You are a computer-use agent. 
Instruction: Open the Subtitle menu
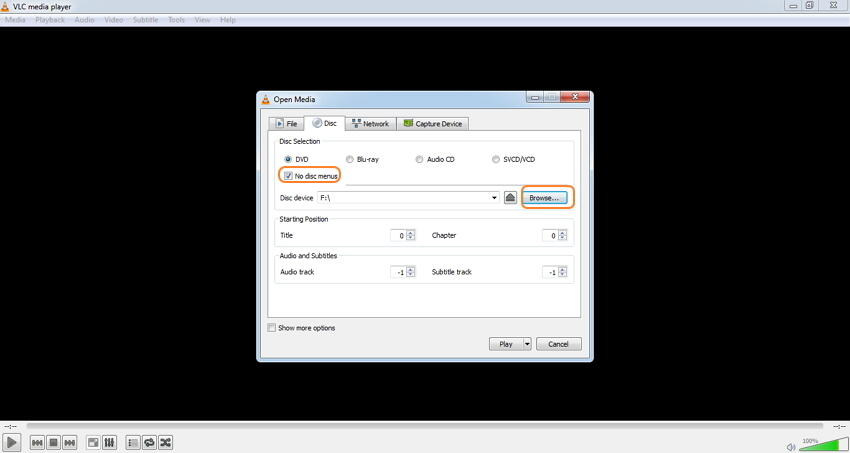click(x=145, y=20)
